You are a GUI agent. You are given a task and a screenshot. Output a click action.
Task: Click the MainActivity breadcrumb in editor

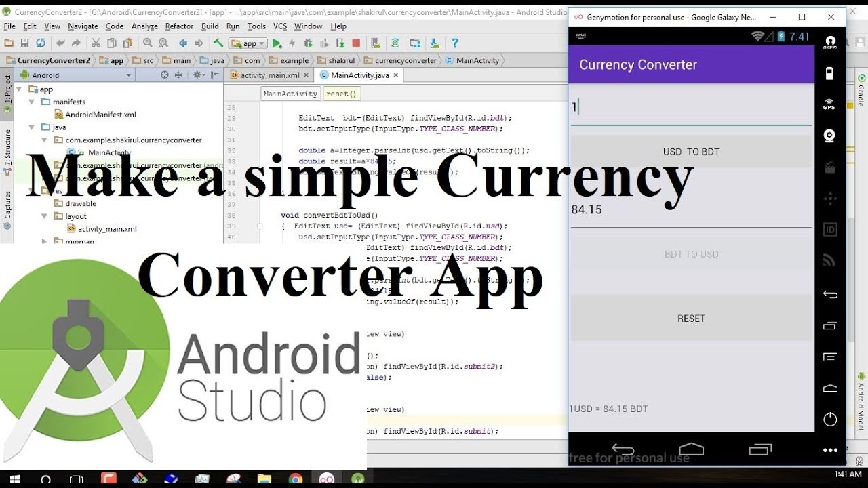click(290, 94)
